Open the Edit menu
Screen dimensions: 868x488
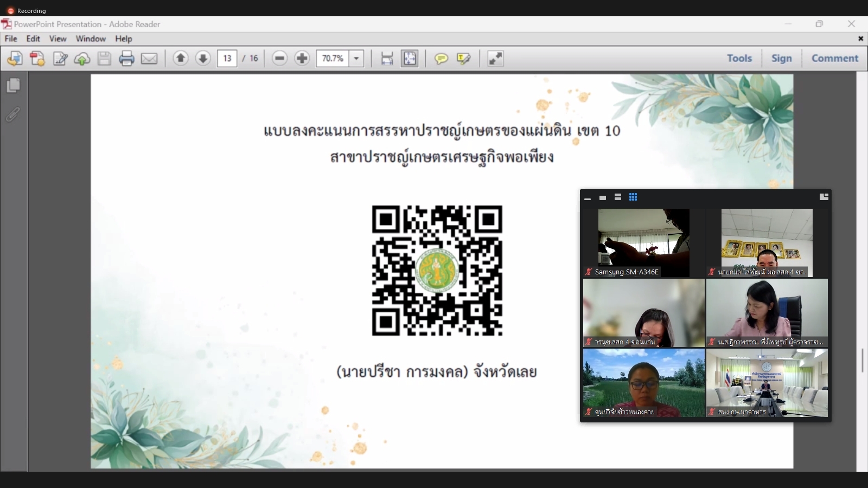point(33,38)
